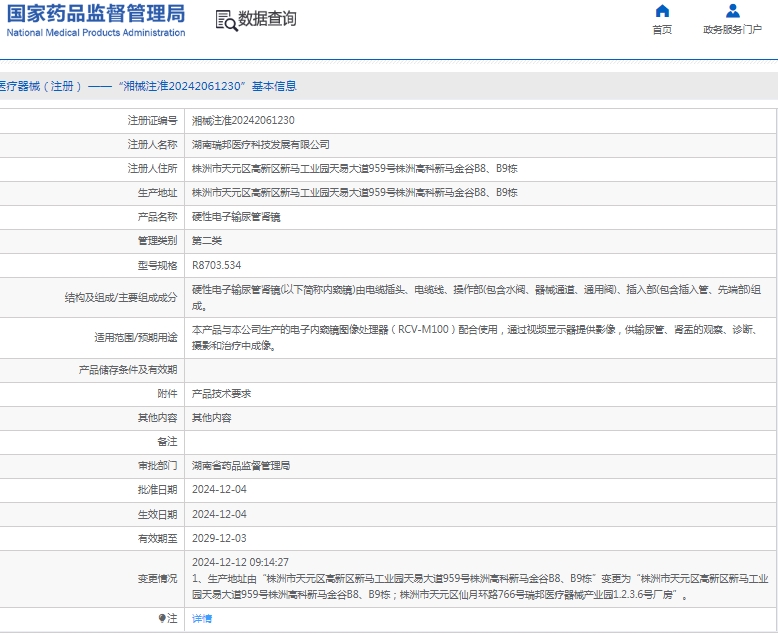Select registration number value 湘械注准20242061230 in the 注册证编号 row

tap(243, 121)
